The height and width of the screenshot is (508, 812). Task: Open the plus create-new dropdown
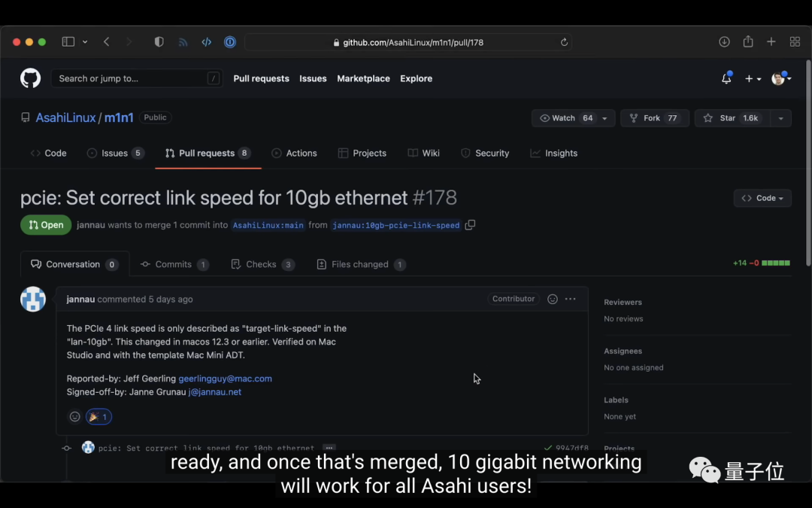coord(753,79)
